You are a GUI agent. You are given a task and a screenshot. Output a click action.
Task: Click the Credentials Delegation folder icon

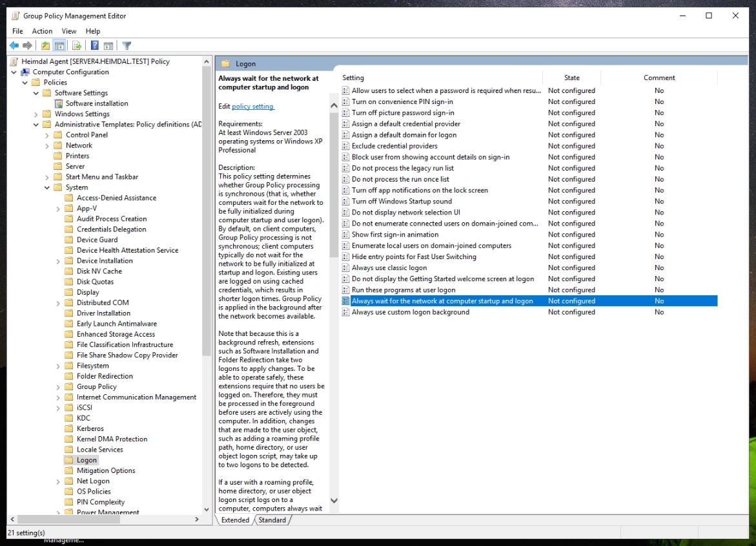point(69,229)
